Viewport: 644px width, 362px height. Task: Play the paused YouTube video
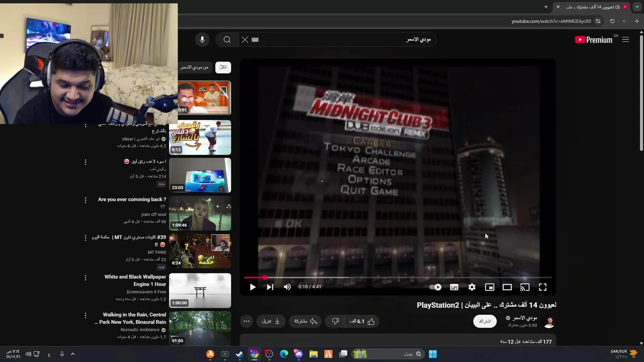tap(253, 287)
